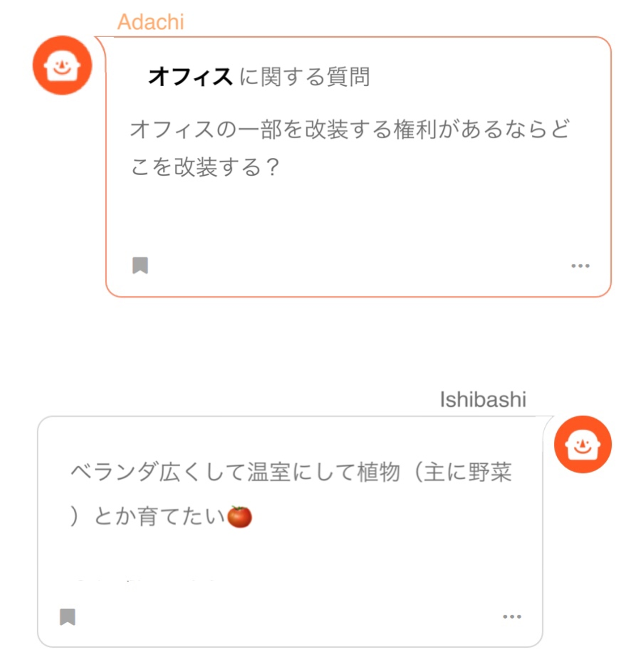Open more options on Ishibashi's reply

(x=512, y=617)
